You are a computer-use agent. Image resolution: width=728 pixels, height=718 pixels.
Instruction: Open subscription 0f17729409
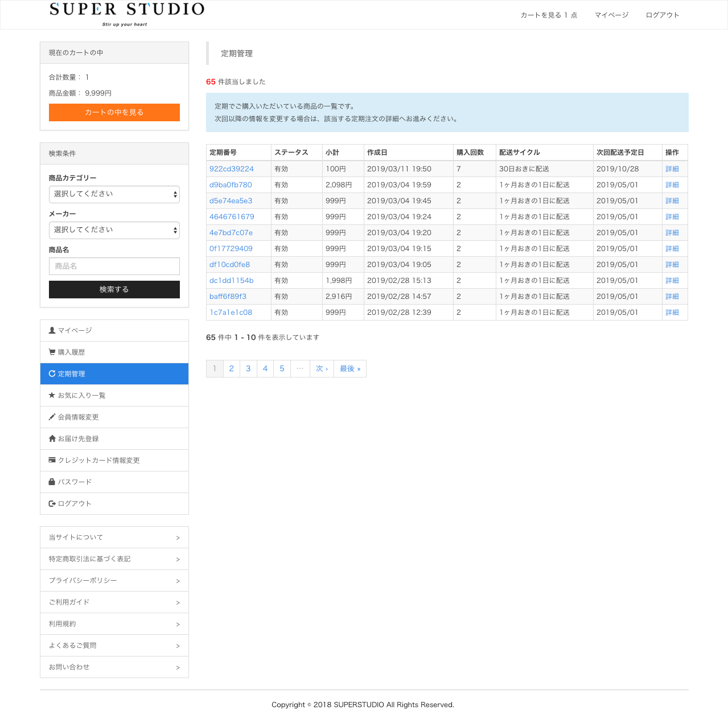coord(231,249)
